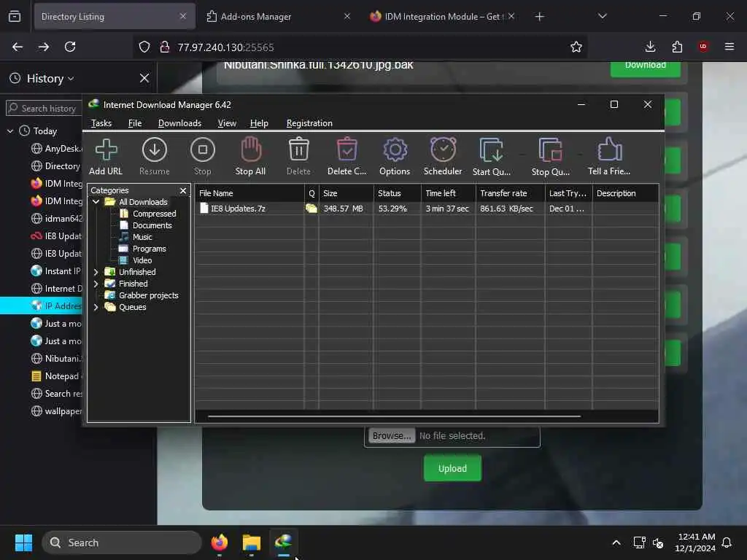Open the Tasks menu in IDM
Viewport: 747px width, 560px height.
pyautogui.click(x=101, y=123)
